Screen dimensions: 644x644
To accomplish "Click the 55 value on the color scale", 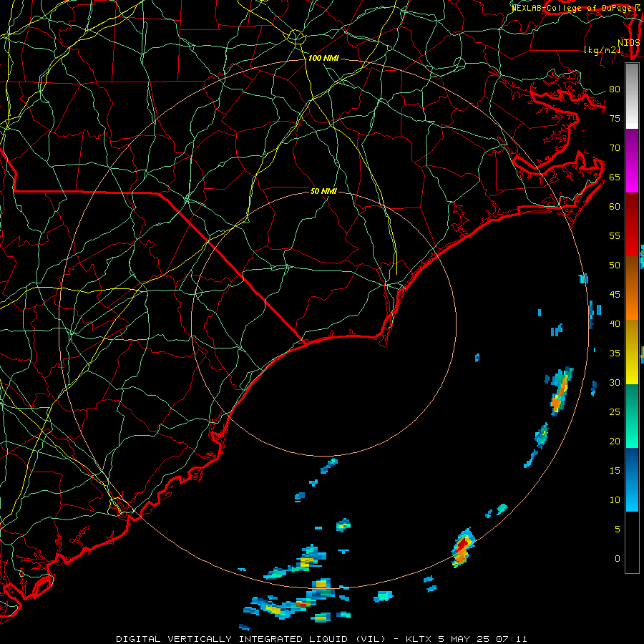I will point(615,236).
